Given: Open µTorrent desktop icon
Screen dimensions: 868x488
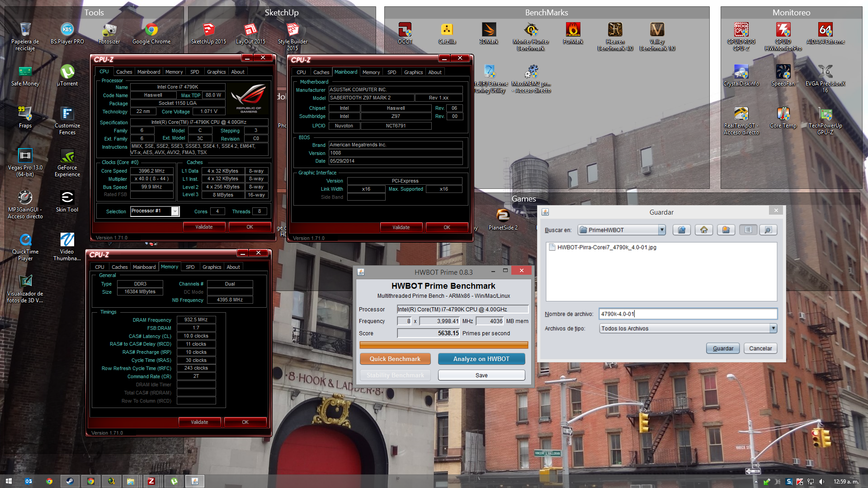Looking at the screenshot, I should pyautogui.click(x=67, y=76).
